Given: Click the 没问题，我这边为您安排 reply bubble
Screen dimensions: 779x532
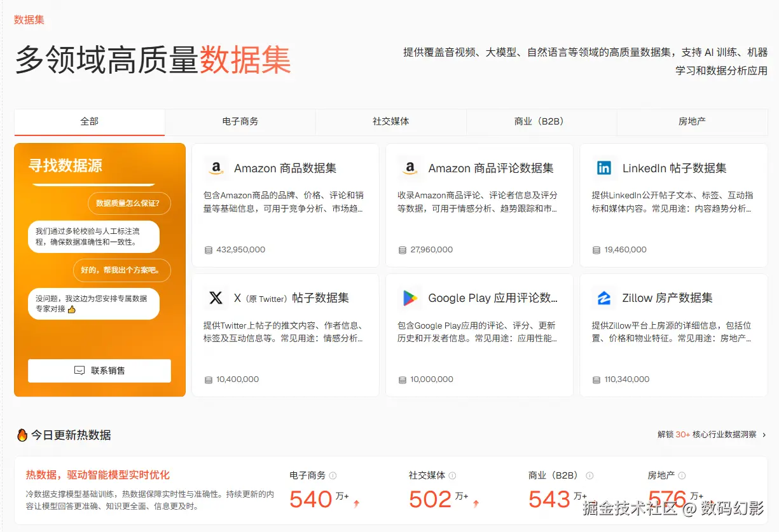Looking at the screenshot, I should tap(93, 304).
